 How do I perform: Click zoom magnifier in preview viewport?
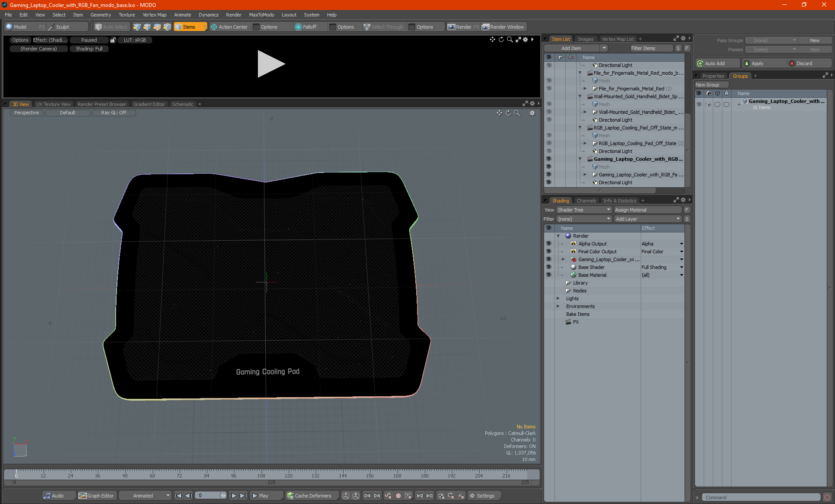[x=510, y=40]
